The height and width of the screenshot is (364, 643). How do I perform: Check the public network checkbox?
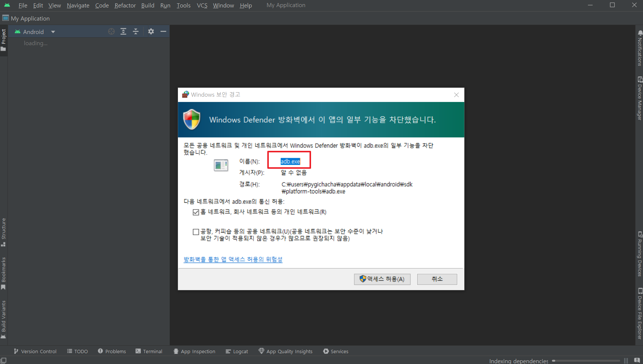coord(196,232)
